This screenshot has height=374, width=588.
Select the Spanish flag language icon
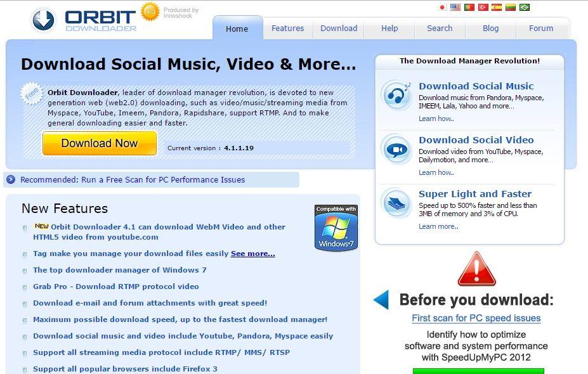coord(497,7)
